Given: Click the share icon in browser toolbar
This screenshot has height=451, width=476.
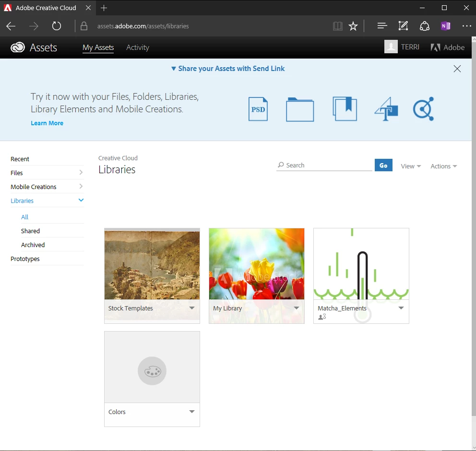Looking at the screenshot, I should pyautogui.click(x=424, y=26).
